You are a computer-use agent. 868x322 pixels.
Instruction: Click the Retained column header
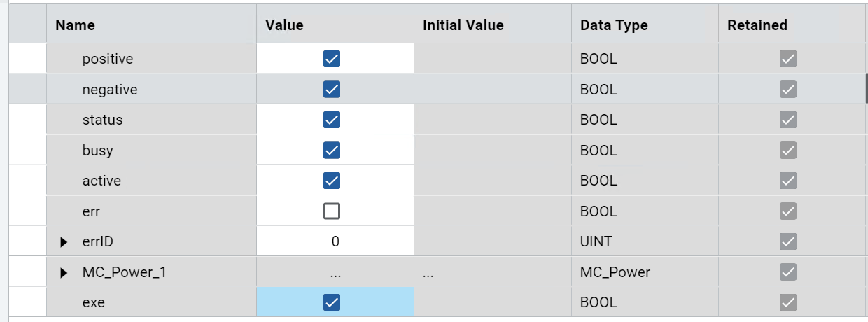(757, 25)
